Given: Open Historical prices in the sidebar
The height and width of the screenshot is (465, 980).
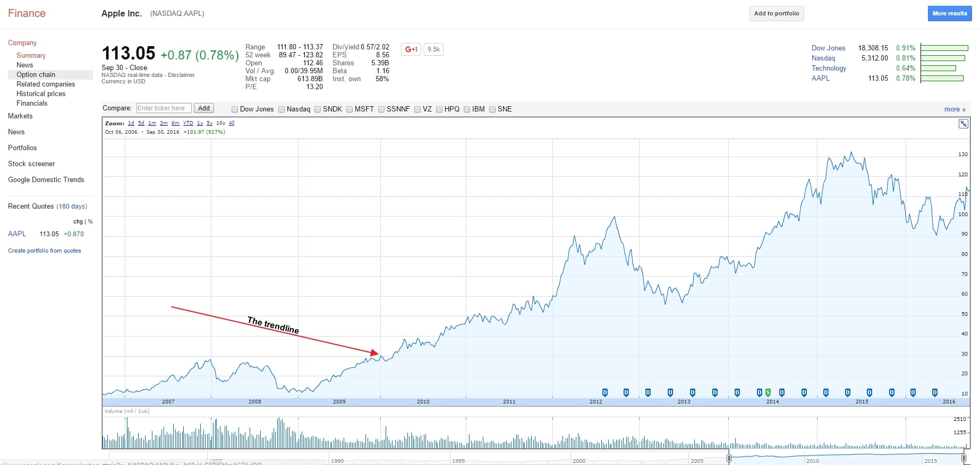Looking at the screenshot, I should click(x=41, y=94).
